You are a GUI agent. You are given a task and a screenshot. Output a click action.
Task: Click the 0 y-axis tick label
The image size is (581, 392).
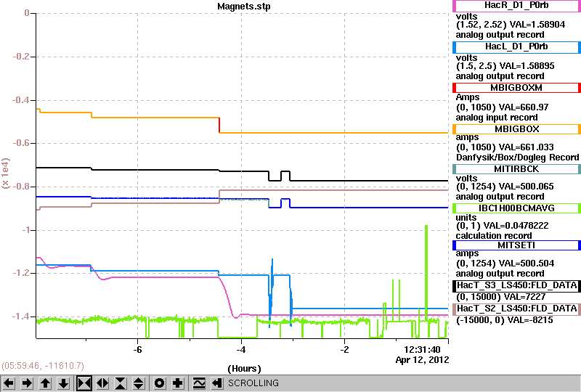[x=27, y=13]
